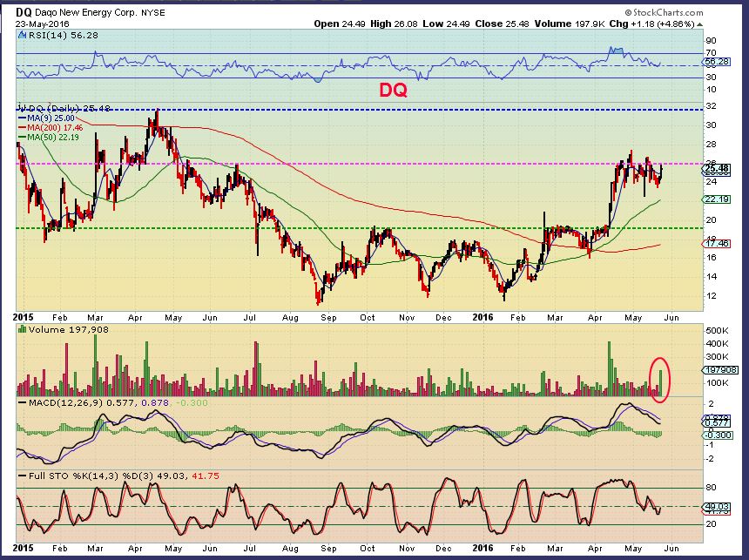749x560 pixels.
Task: Click the 32 price axis label
Action: (x=711, y=105)
